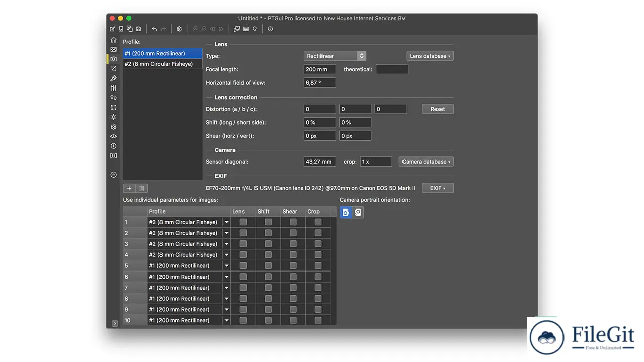Enable Lens checkbox for image 1
Image resolution: width=644 pixels, height=362 pixels.
click(x=243, y=222)
